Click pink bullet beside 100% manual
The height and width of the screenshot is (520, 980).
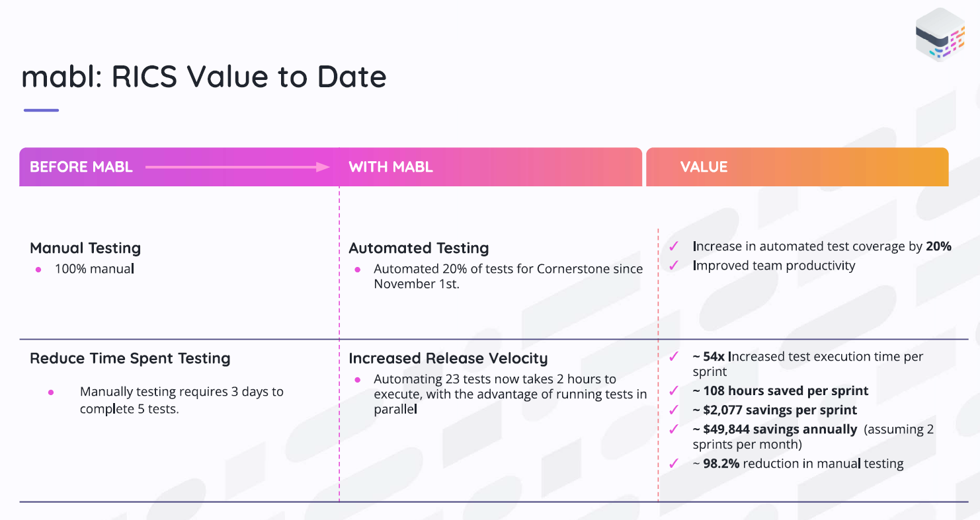[x=38, y=270]
